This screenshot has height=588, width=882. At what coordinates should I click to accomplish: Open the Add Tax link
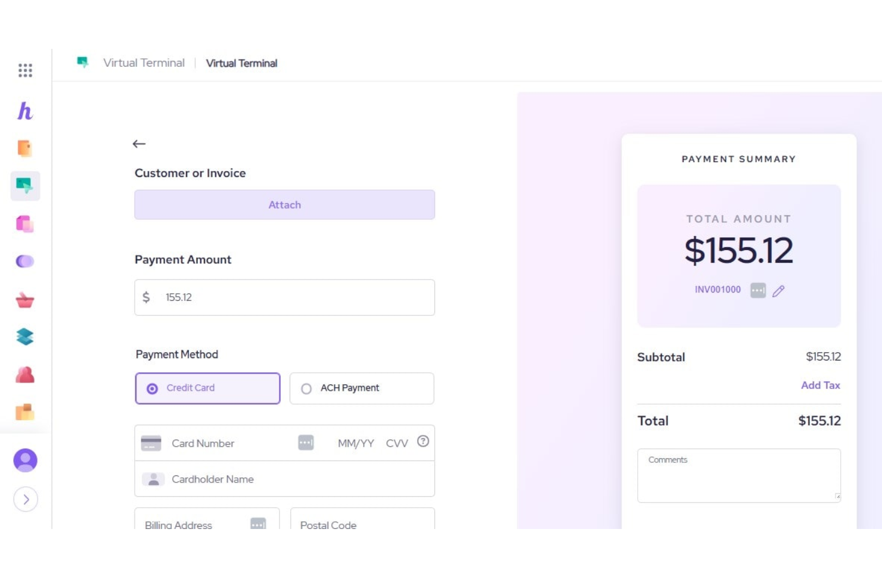(x=821, y=385)
